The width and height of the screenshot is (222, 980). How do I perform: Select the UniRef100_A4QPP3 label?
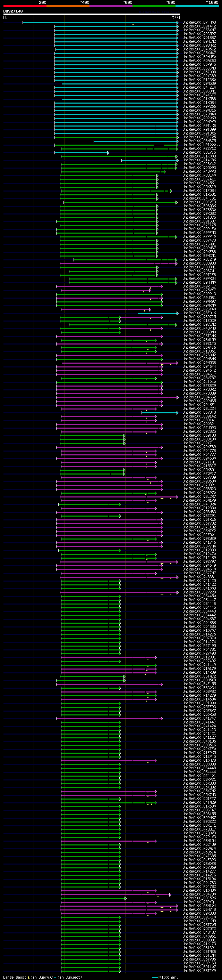click(199, 172)
